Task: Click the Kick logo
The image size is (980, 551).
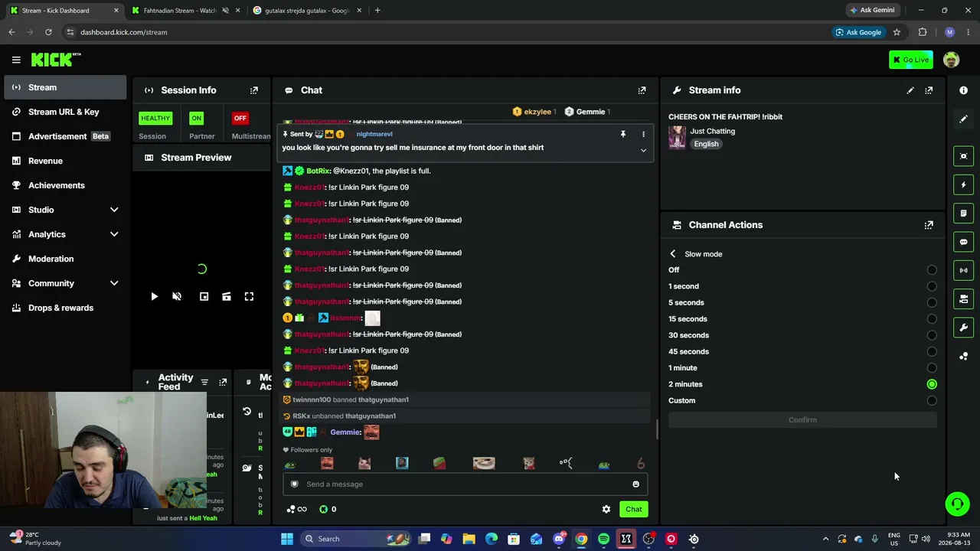Action: coord(55,60)
